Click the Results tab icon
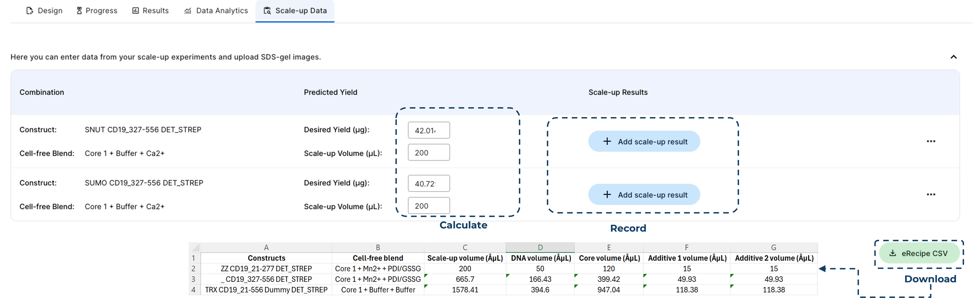Screen dimensions: 980x298 (135, 11)
